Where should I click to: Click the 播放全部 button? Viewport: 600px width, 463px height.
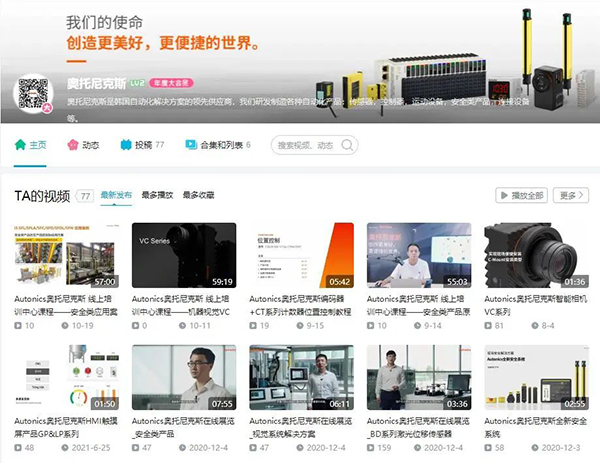pos(522,196)
